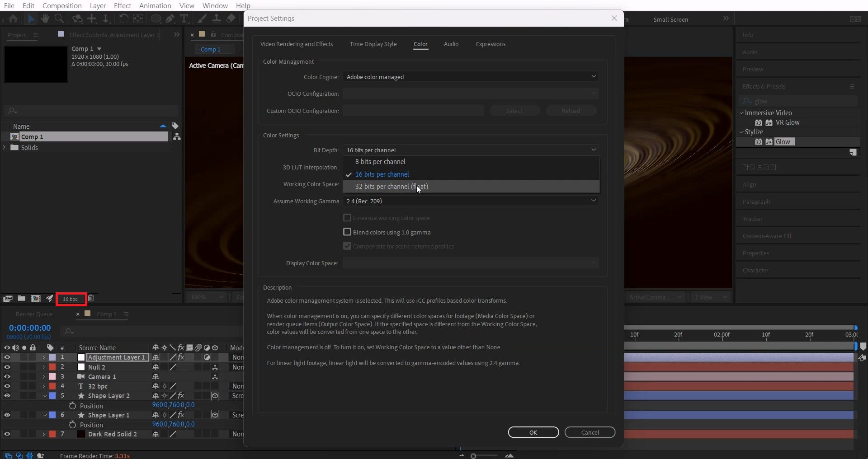Click the adjustment layer switch on layer 1

tap(207, 357)
